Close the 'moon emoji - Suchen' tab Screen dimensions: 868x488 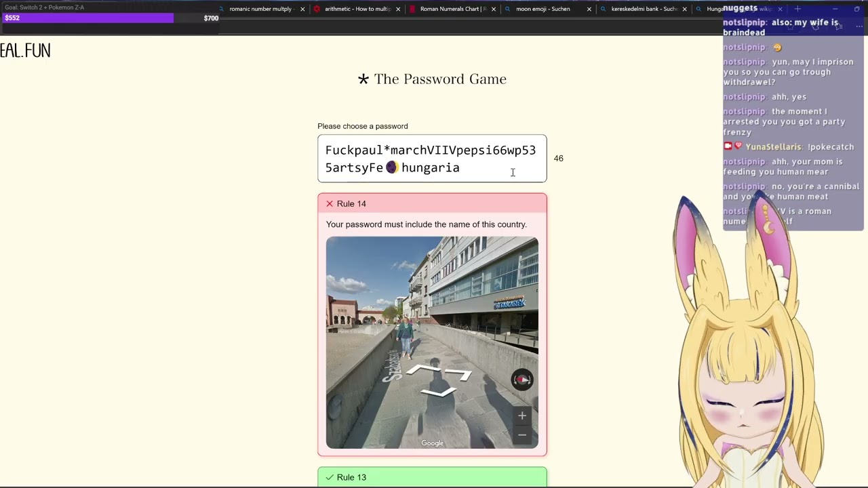coord(589,9)
